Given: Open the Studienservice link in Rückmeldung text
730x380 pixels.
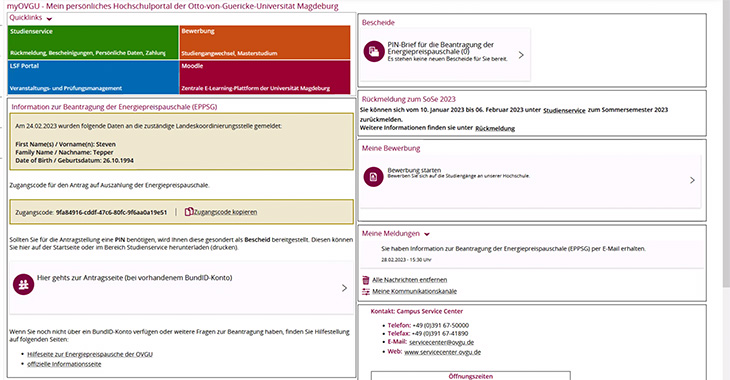Looking at the screenshot, I should tap(564, 110).
